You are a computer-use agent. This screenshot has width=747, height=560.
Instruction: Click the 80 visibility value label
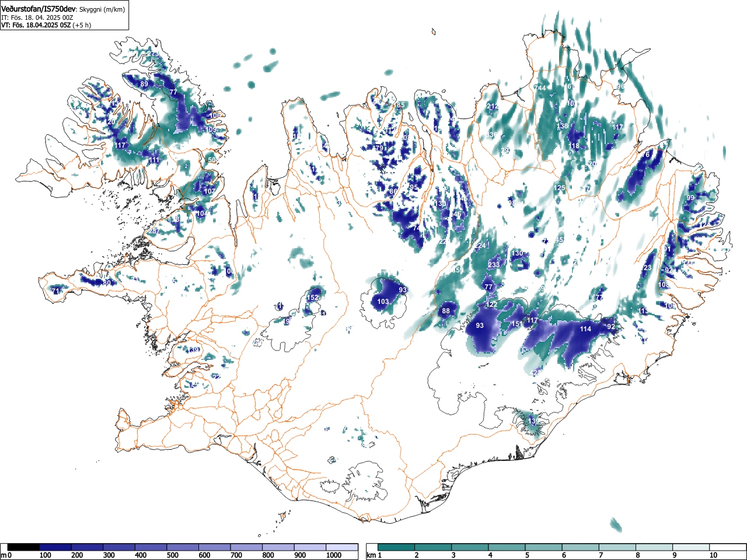point(106,283)
